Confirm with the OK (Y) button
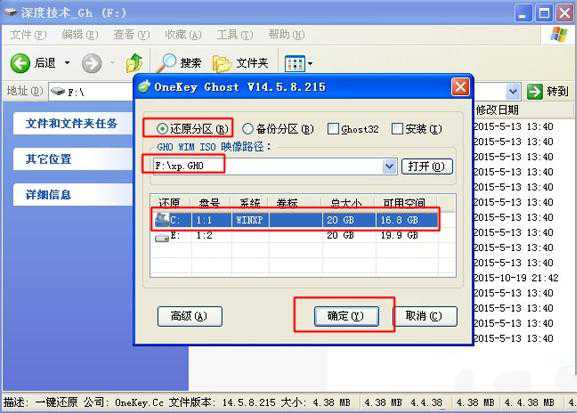 pyautogui.click(x=346, y=316)
